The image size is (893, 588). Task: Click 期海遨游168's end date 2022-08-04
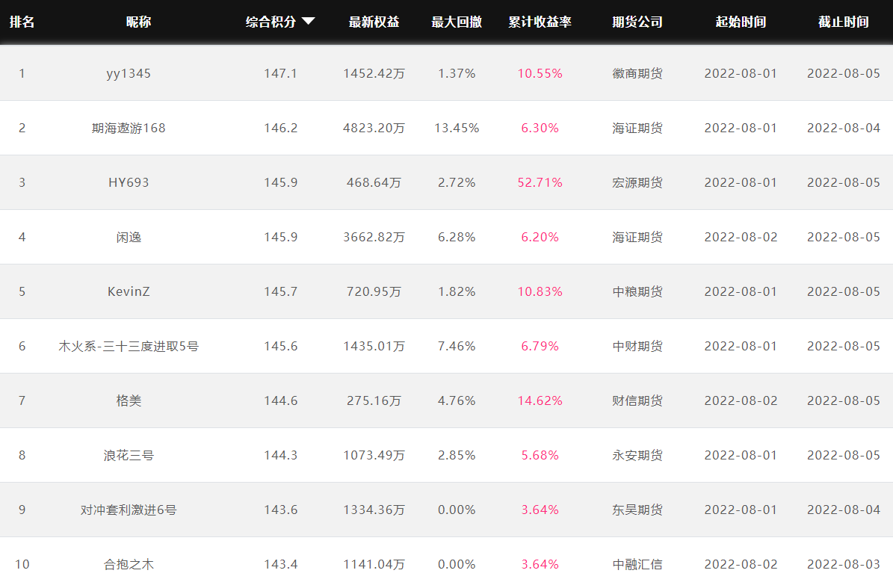coord(844,128)
